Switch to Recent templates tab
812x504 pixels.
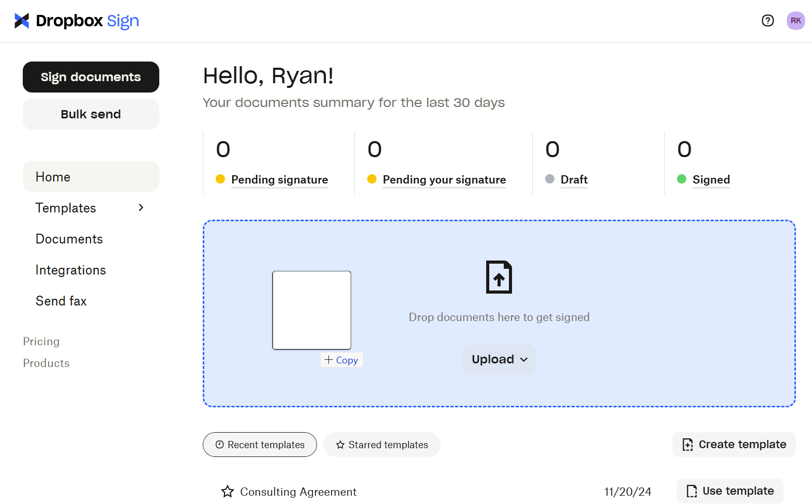click(260, 445)
